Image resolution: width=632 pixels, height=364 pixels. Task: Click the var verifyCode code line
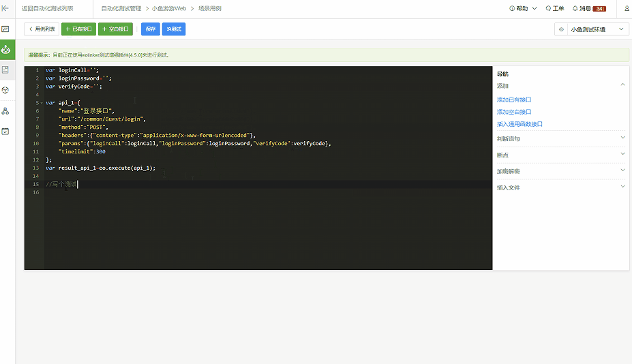pyautogui.click(x=74, y=87)
